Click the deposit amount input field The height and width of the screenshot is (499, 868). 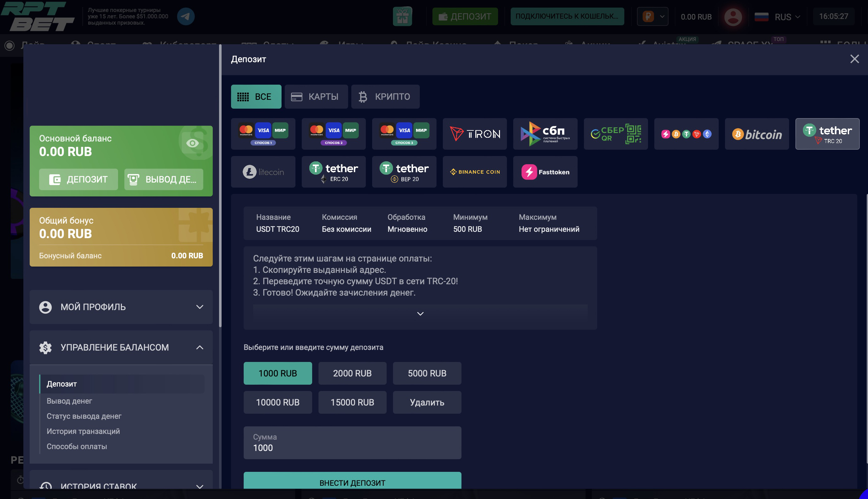click(352, 443)
